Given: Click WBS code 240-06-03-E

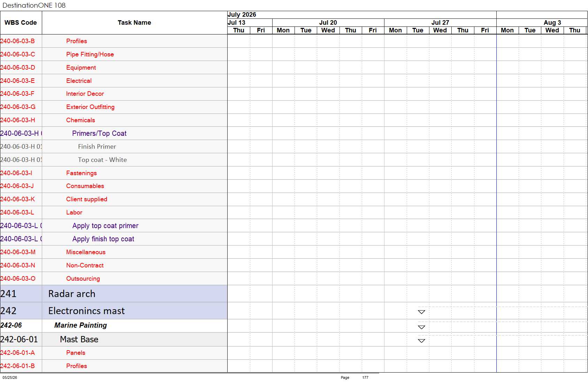Looking at the screenshot, I should 17,81.
